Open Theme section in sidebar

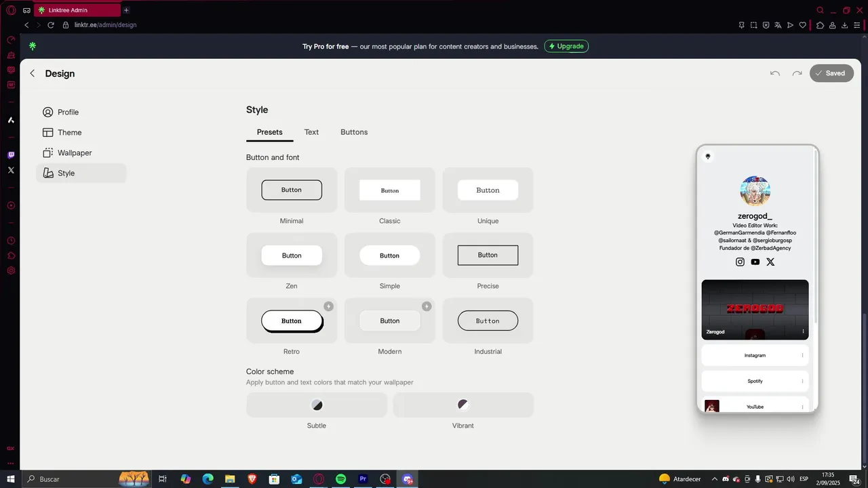81,132
